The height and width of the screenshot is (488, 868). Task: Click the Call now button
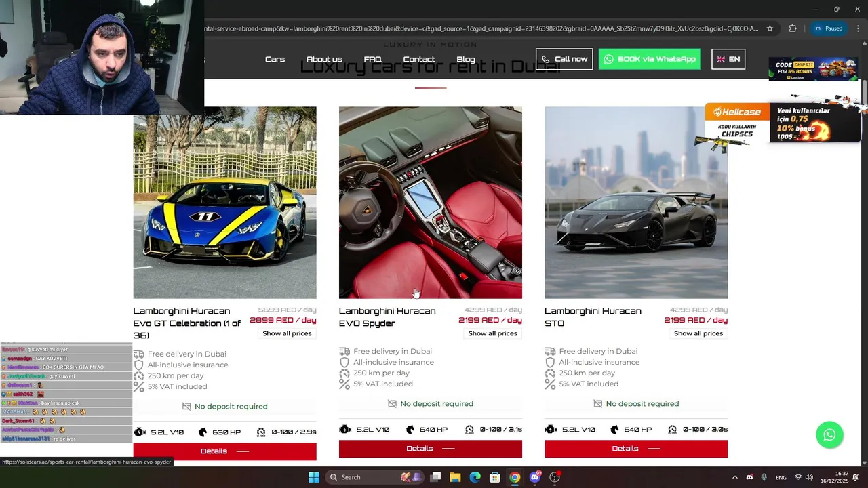[x=564, y=59]
